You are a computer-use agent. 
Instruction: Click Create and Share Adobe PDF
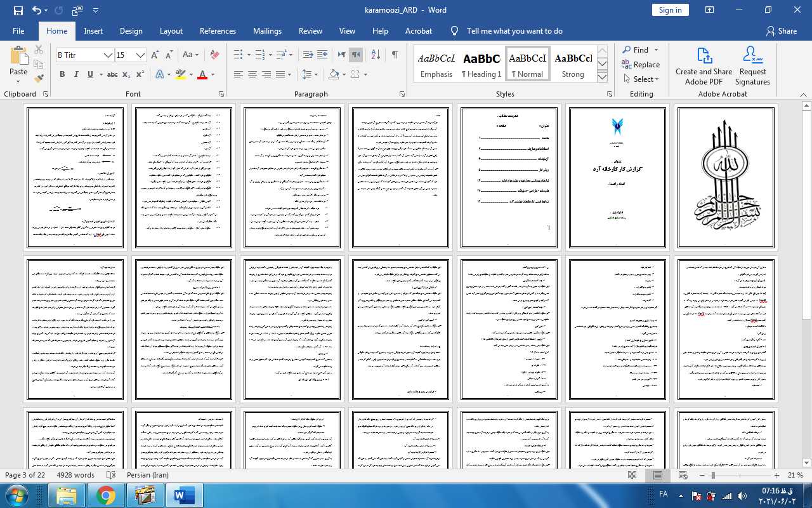704,66
